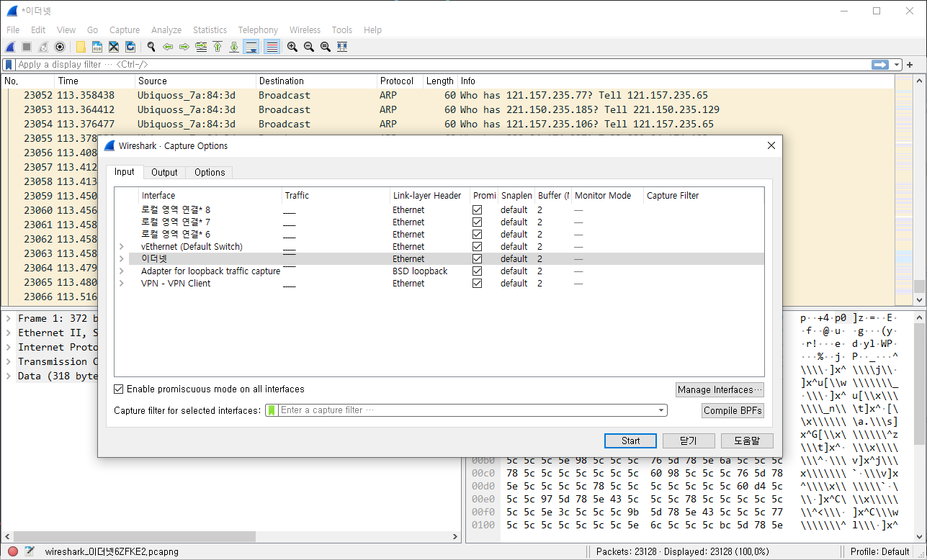
Task: Sort interfaces by Link-layer Header column
Action: point(429,196)
